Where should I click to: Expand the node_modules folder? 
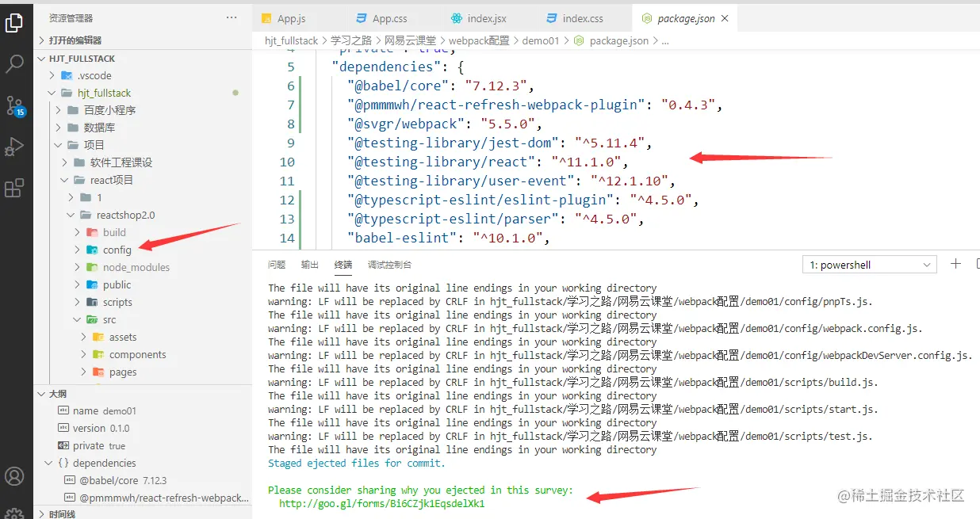tap(144, 267)
